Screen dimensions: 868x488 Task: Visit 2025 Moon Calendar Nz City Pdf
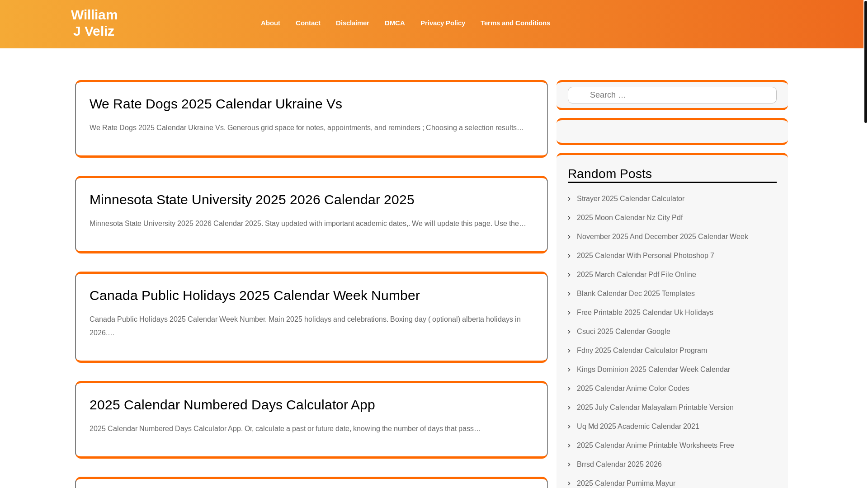(x=629, y=218)
